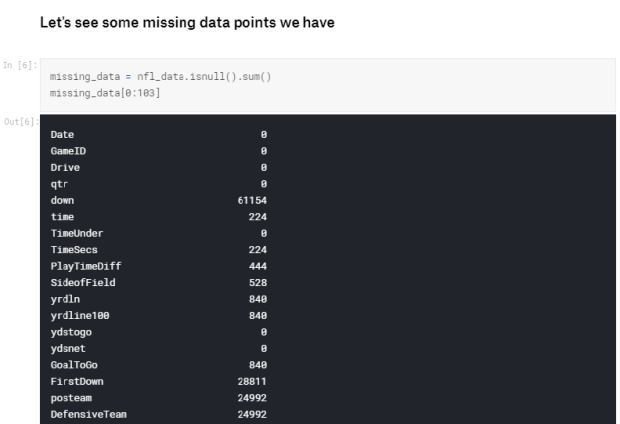Click the DefensiveTeam row label
The image size is (620, 424).
pos(89,415)
